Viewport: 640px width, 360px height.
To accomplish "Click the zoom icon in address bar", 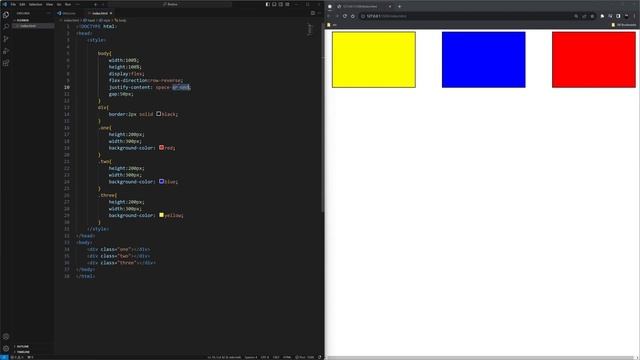I will tap(576, 16).
